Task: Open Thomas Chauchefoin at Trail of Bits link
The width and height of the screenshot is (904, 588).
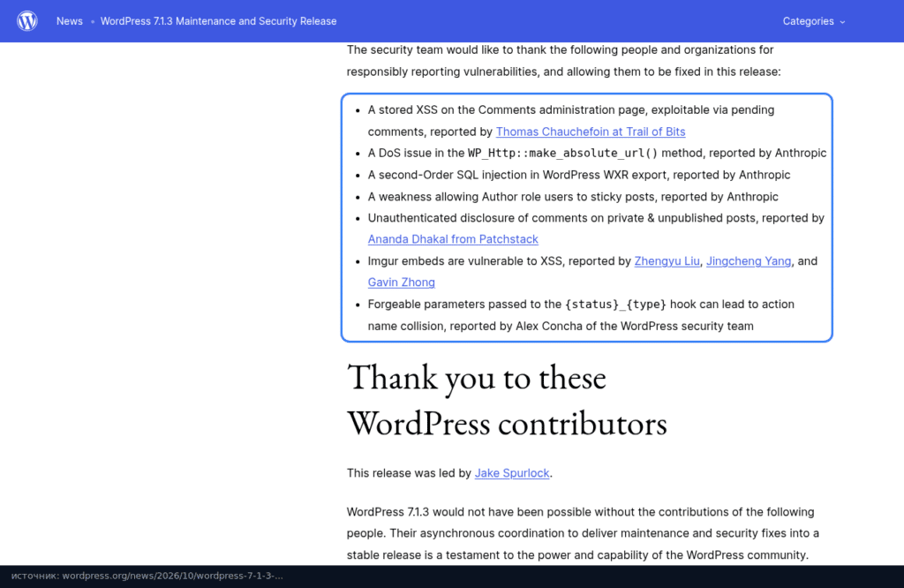Action: pyautogui.click(x=591, y=132)
